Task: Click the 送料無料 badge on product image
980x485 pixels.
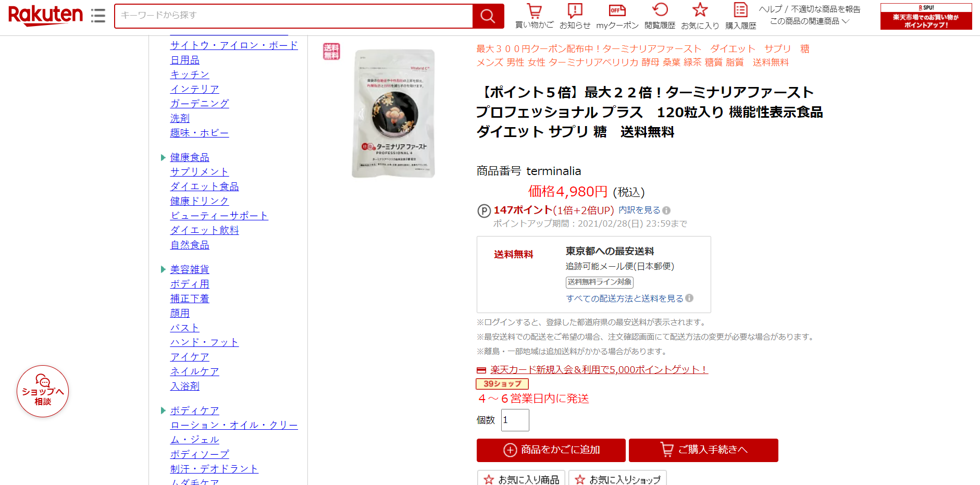Action: 331,51
